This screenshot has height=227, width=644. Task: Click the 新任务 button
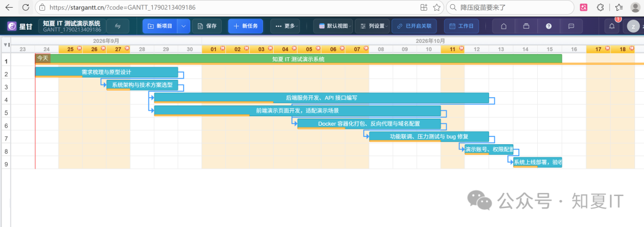246,26
